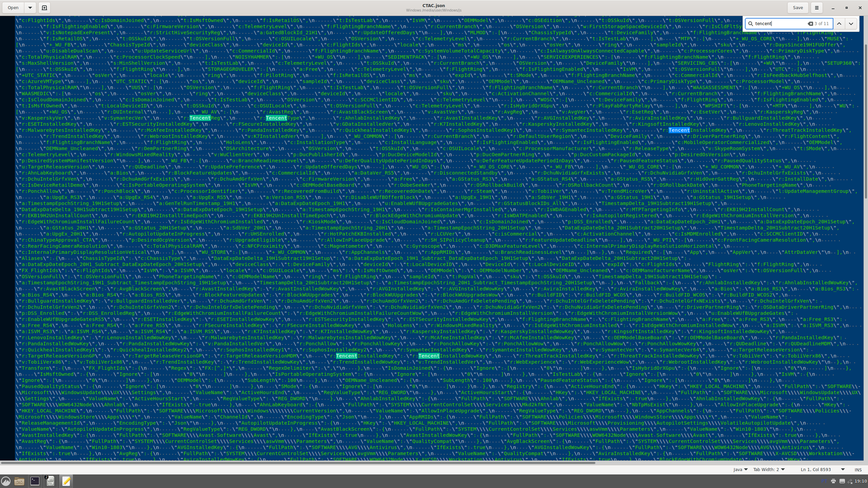This screenshot has width=868, height=488.
Task: Click the WAASMEDIC key in the text
Action: click(x=35, y=94)
